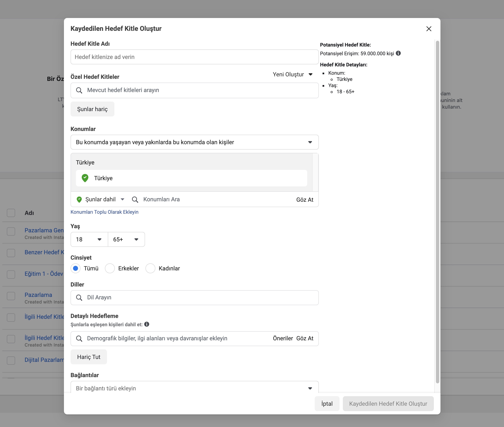Screen dimensions: 504x427
Task: Click the Adı column header
Action: click(29, 213)
